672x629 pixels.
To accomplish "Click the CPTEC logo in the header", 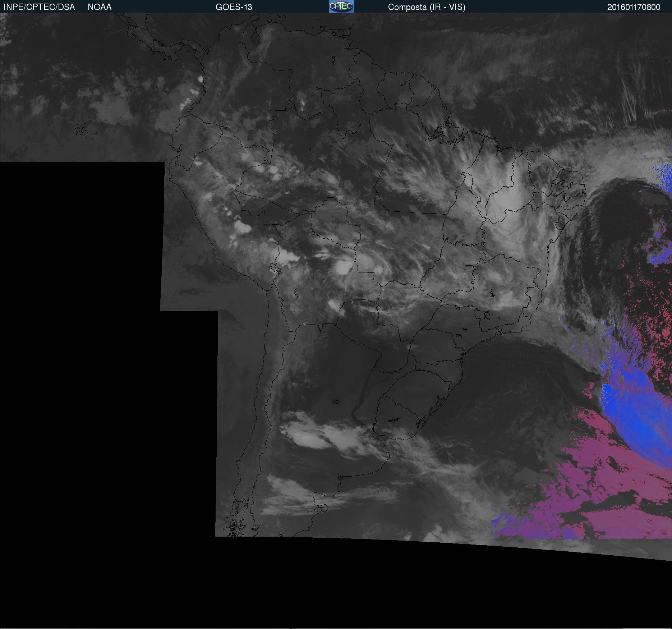I will click(x=341, y=6).
